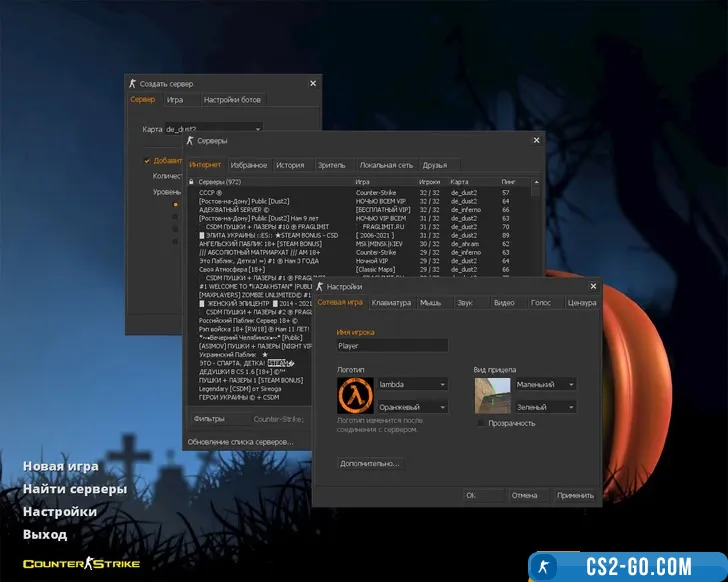Close the Создать сервер window

313,84
